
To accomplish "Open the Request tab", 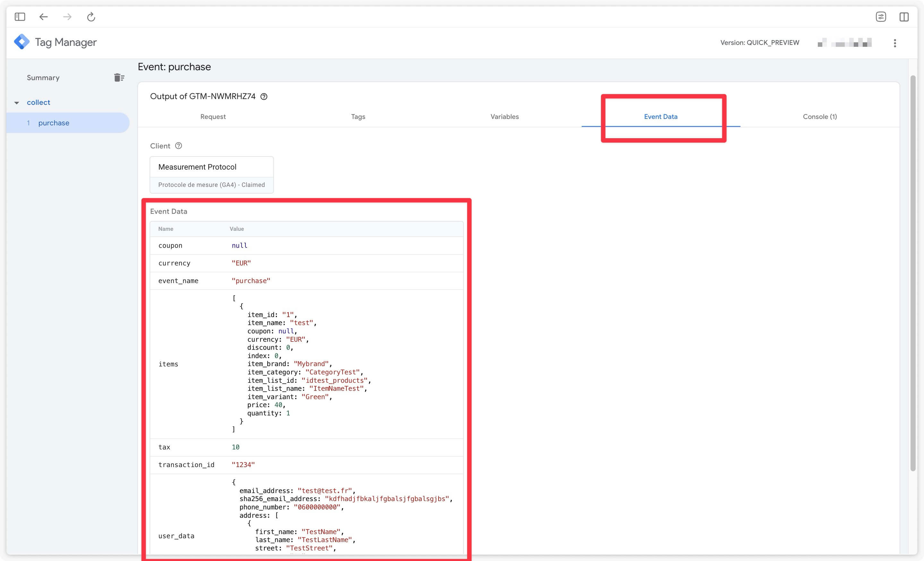I will [213, 117].
